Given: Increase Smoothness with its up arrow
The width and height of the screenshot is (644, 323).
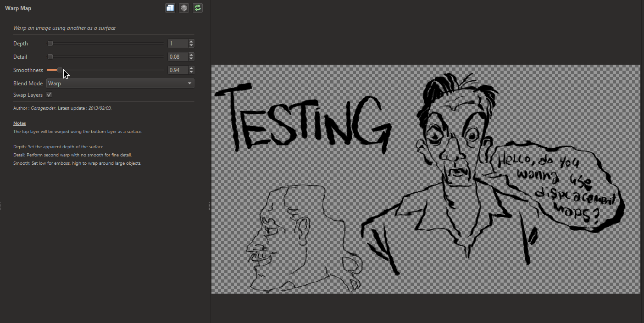Looking at the screenshot, I should coord(191,68).
